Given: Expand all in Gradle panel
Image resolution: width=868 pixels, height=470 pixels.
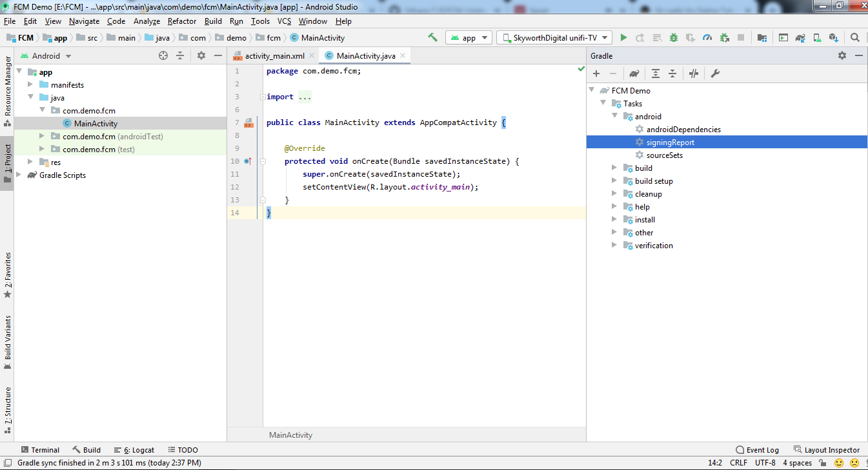Looking at the screenshot, I should point(656,73).
